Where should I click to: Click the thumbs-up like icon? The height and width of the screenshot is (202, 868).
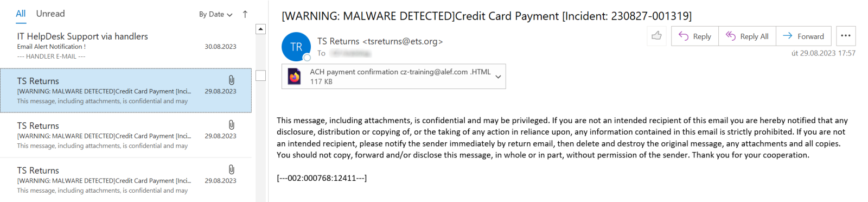656,36
